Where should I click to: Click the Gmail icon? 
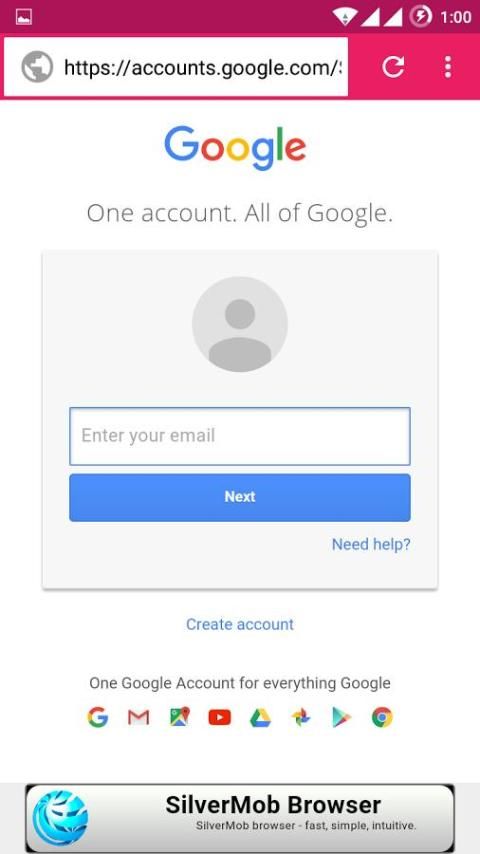click(138, 718)
